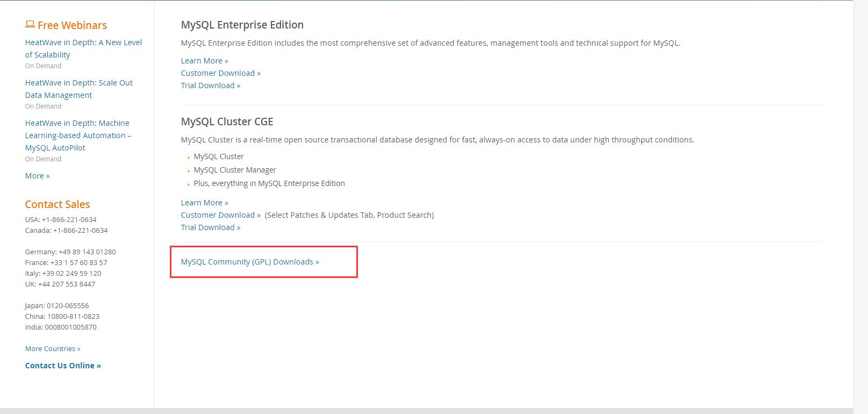The width and height of the screenshot is (868, 414).
Task: Click the UK: +44 207 553 8447 number
Action: (x=60, y=284)
